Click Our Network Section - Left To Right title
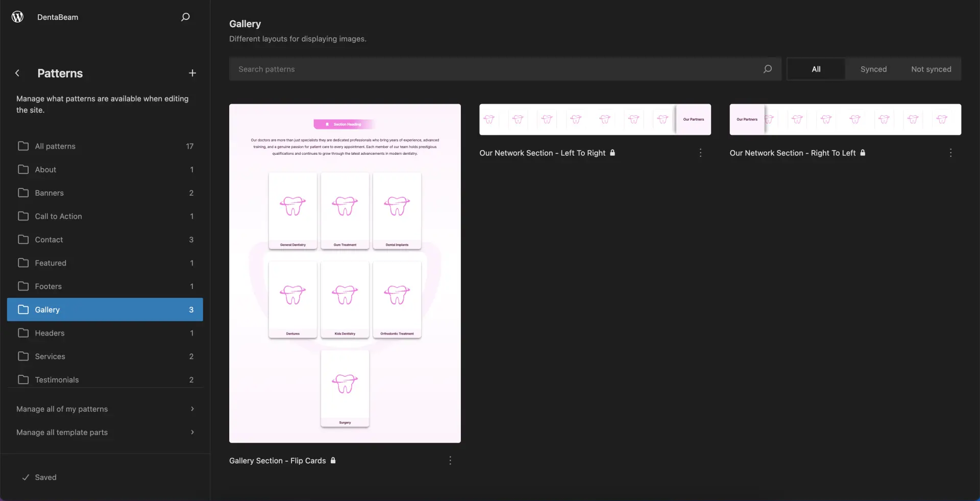Screen dimensions: 980x501 click(542, 153)
